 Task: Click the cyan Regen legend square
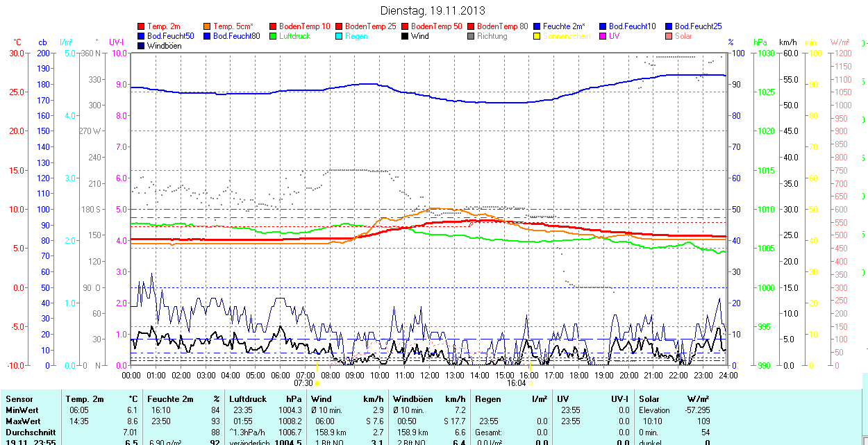pyautogui.click(x=339, y=36)
